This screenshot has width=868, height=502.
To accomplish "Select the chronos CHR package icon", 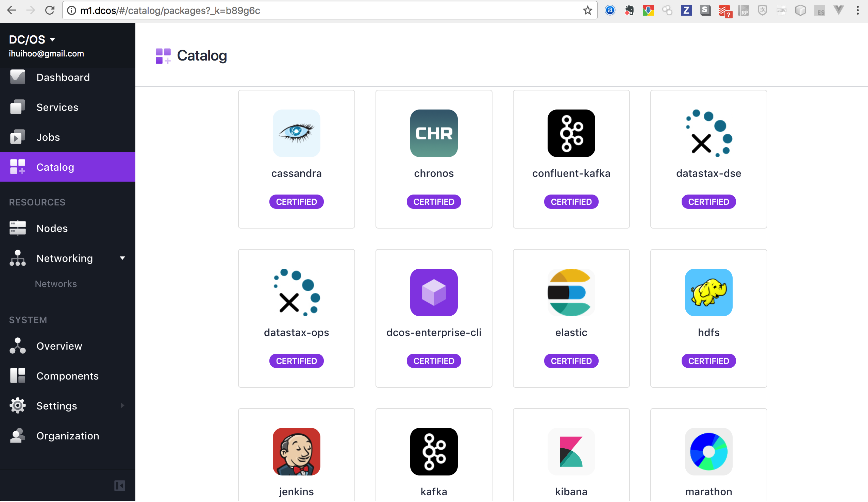I will point(434,133).
